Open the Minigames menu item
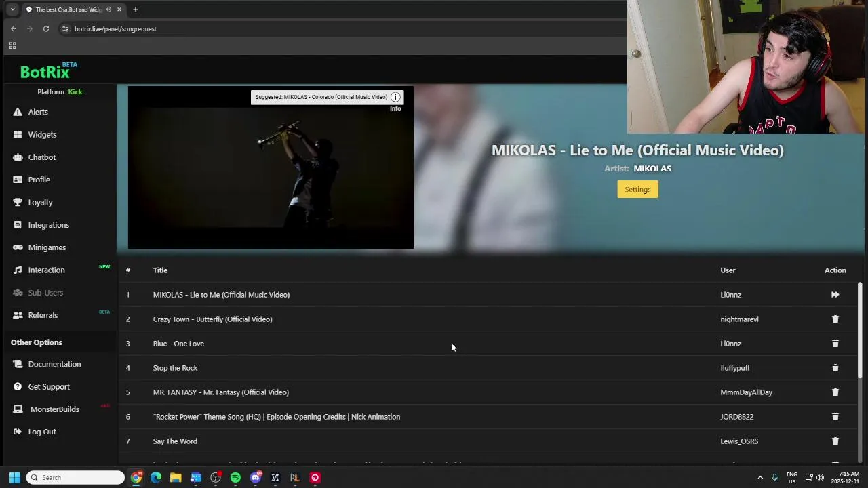The height and width of the screenshot is (488, 868). coord(47,247)
